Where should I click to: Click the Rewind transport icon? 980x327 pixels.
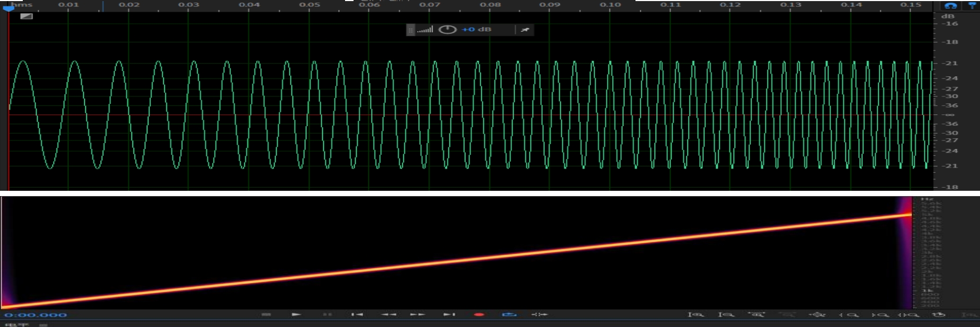389,314
